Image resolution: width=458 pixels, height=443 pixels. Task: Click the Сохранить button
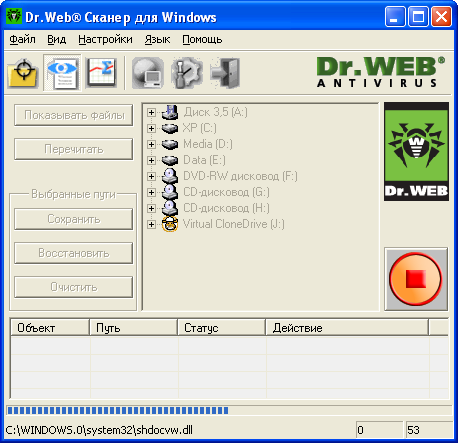pyautogui.click(x=74, y=219)
